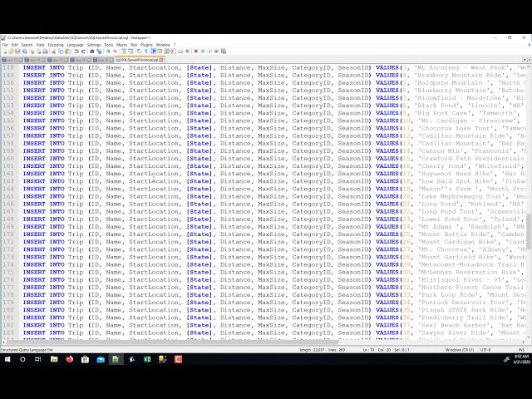Click the Monitoring eye toolbar icon
Viewport: 532px width, 399px height.
coord(187,52)
